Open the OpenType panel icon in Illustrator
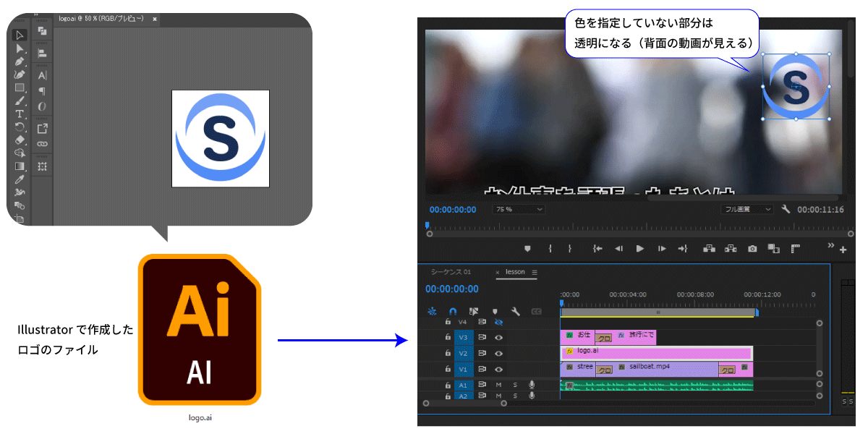This screenshot has height=434, width=868. [x=42, y=107]
